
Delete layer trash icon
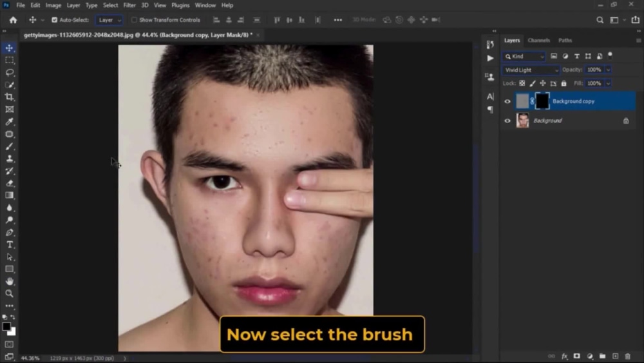(x=627, y=356)
